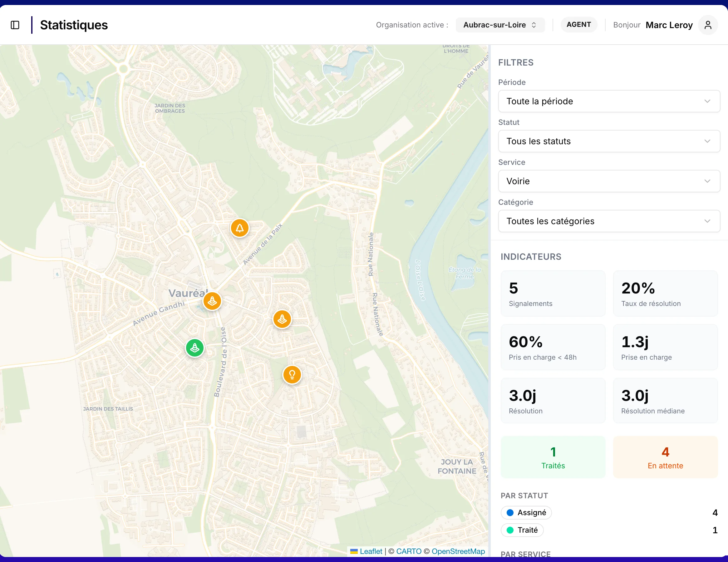Select the orange cone marker east of Vauréal
The width and height of the screenshot is (728, 562).
click(282, 319)
